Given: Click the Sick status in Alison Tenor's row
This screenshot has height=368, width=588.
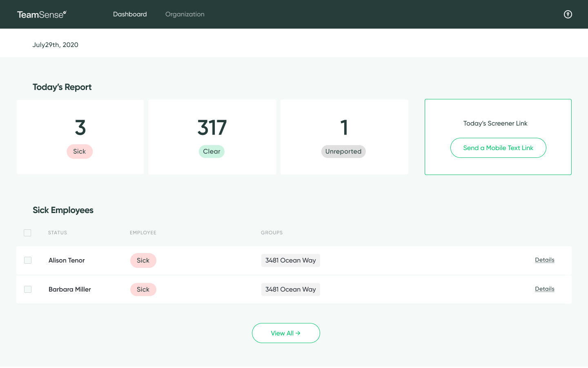Looking at the screenshot, I should tap(143, 260).
